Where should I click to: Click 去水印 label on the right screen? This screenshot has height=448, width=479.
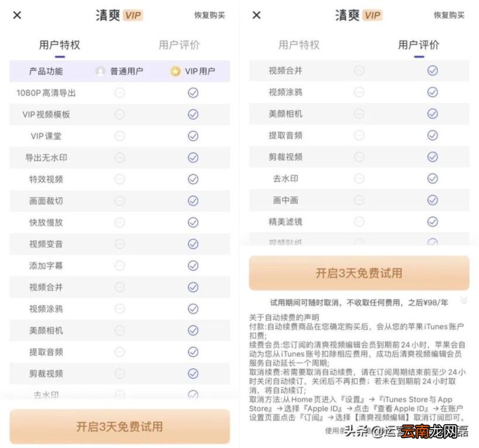285,178
